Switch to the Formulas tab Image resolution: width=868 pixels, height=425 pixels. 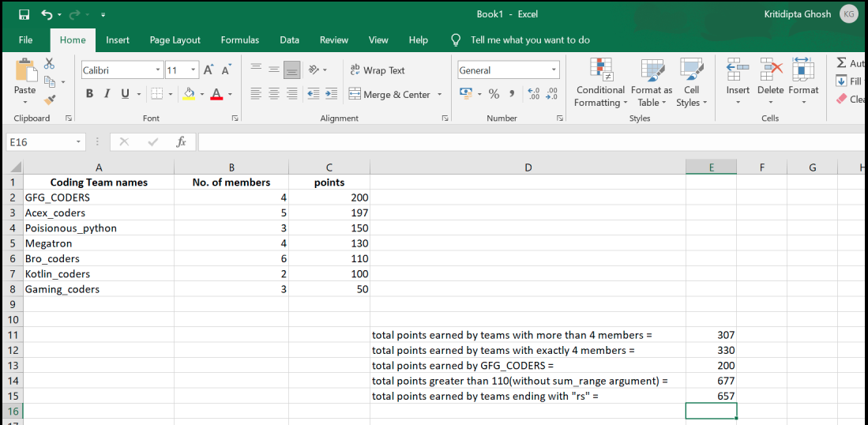coord(239,40)
